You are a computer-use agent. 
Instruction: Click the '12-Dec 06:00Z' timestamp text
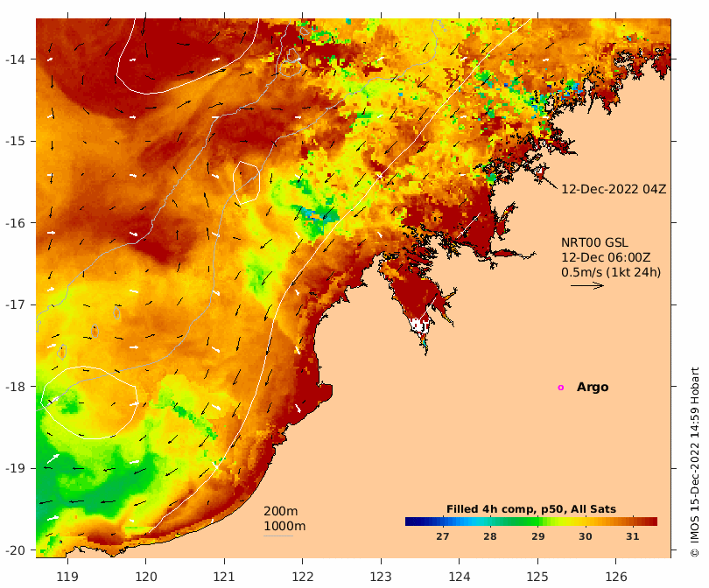click(x=606, y=257)
